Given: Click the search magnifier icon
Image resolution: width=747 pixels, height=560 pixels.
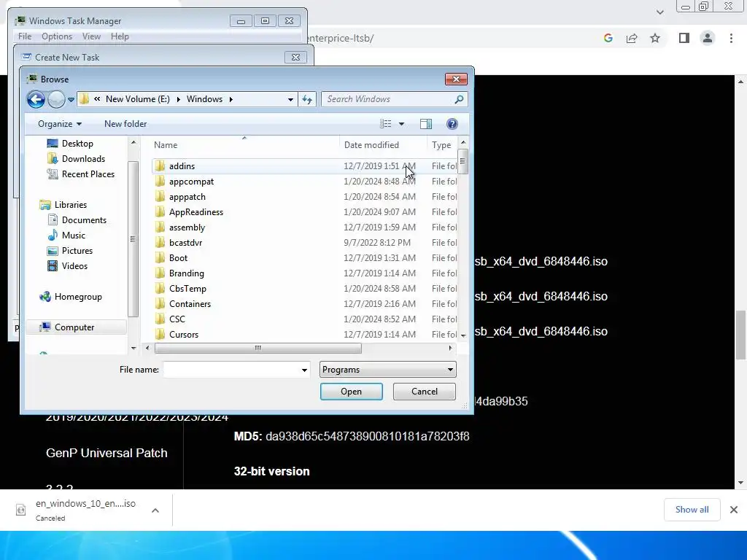Looking at the screenshot, I should 459,99.
